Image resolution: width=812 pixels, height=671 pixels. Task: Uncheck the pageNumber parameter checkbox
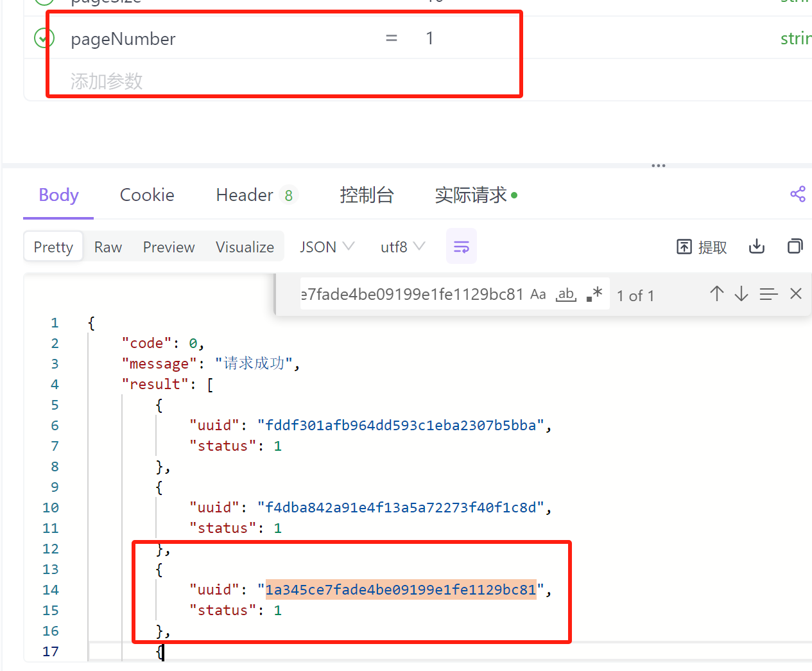pos(44,39)
